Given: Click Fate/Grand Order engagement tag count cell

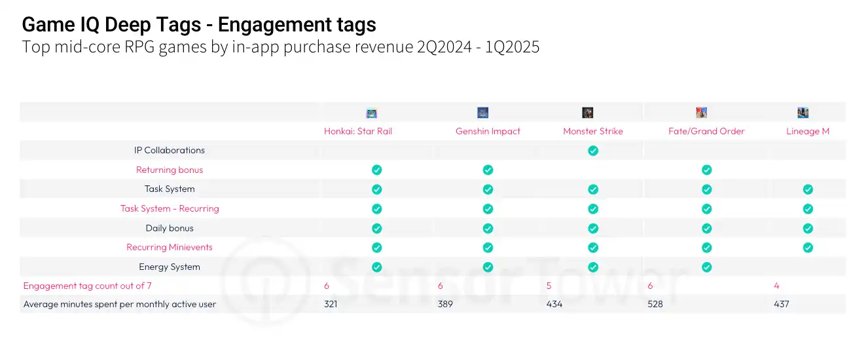Looking at the screenshot, I should pyautogui.click(x=651, y=286).
